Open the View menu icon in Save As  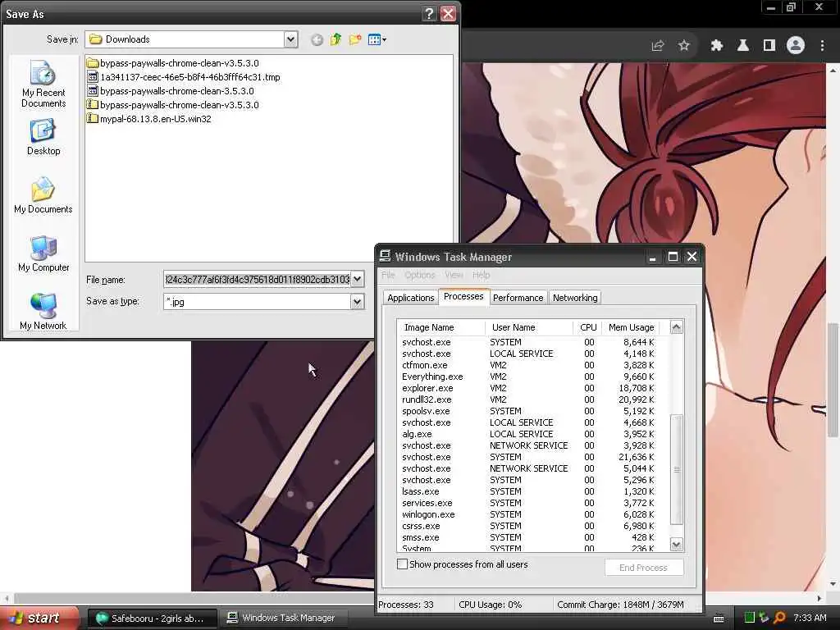[377, 39]
